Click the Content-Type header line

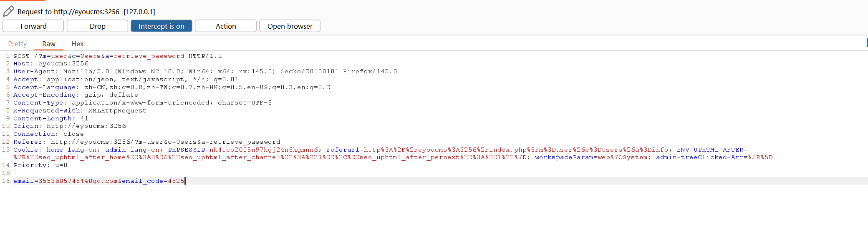tap(143, 103)
